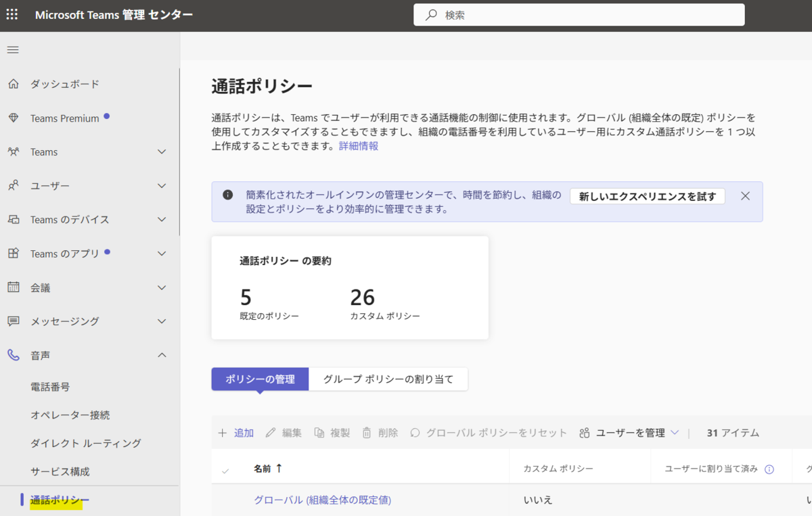Click the 追加 button label
Image resolution: width=812 pixels, height=516 pixels.
[244, 433]
